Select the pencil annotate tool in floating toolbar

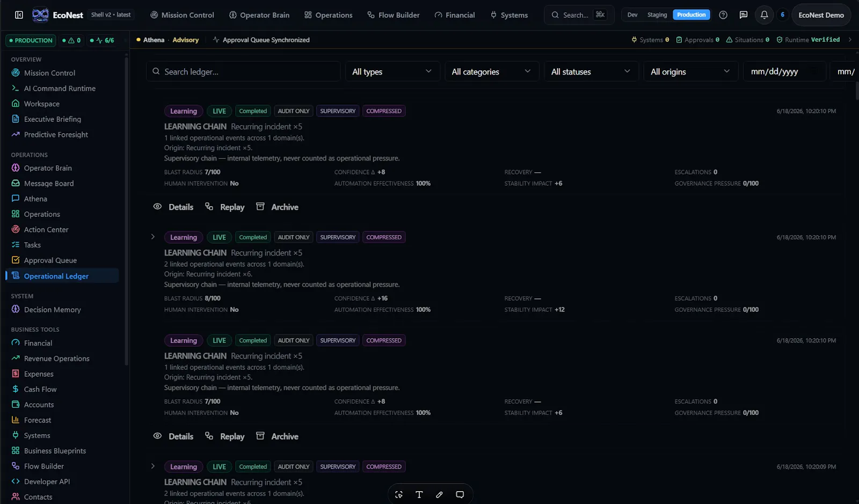coord(440,495)
